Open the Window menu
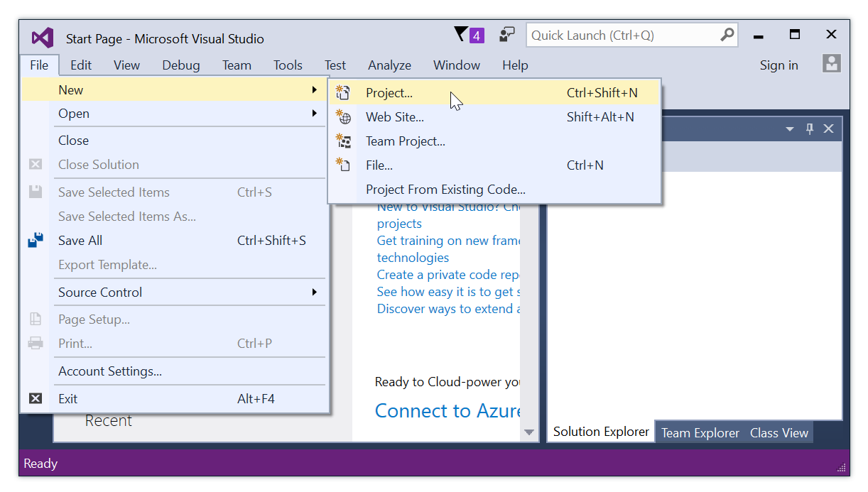The image size is (868, 492). pos(457,65)
